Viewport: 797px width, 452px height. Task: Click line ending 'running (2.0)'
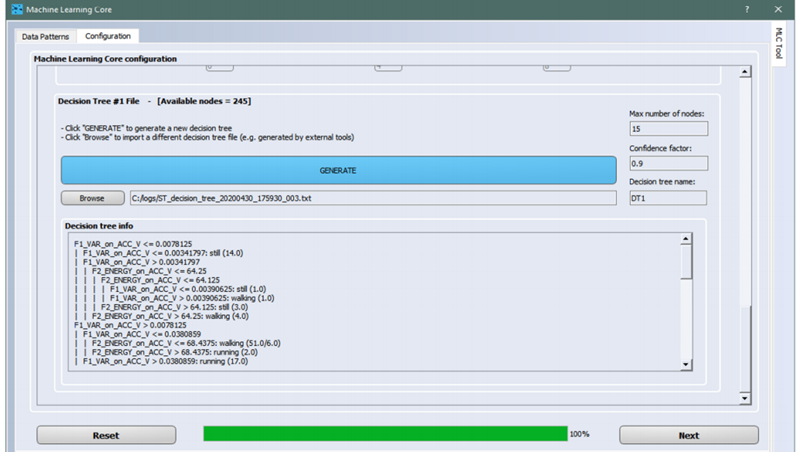175,352
